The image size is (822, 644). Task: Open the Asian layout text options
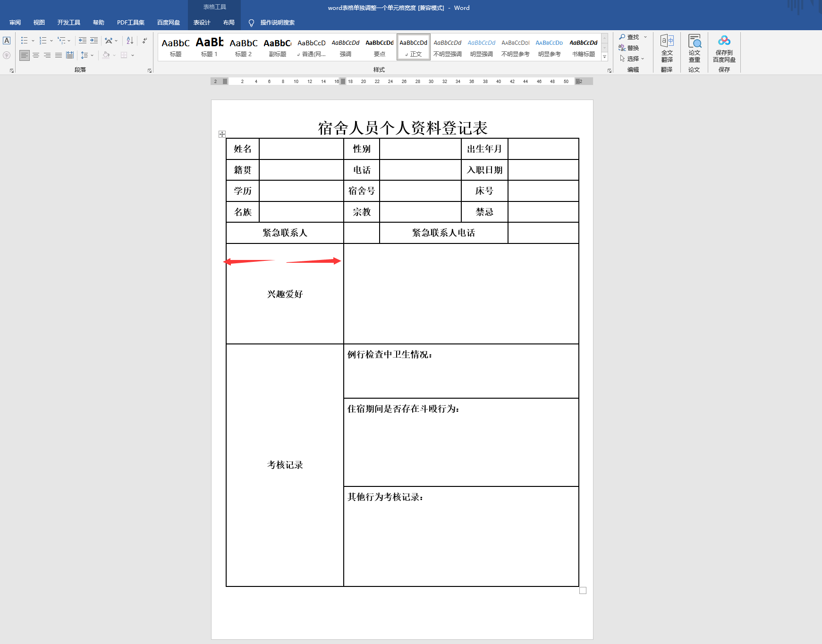[109, 41]
